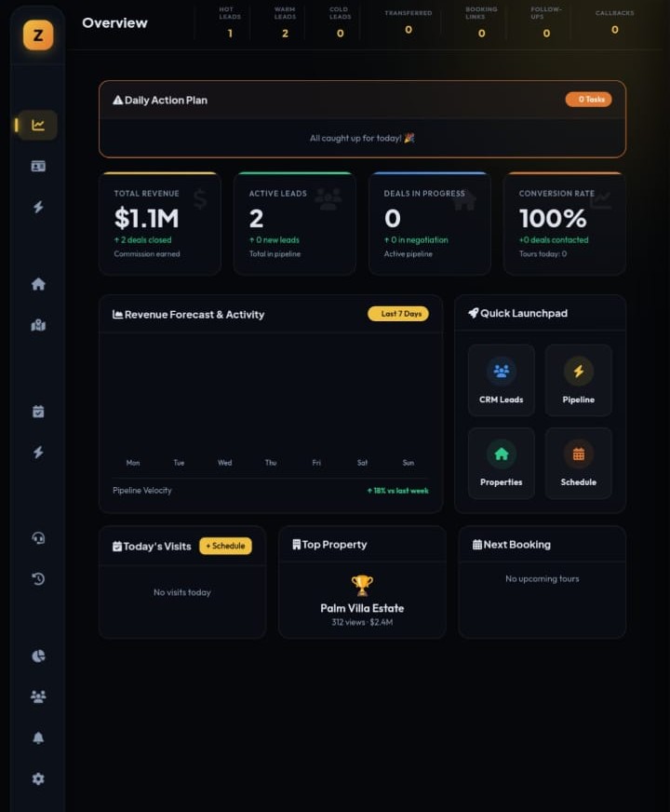Open the calendar check icon in sidebar
The width and height of the screenshot is (670, 812).
pyautogui.click(x=38, y=412)
